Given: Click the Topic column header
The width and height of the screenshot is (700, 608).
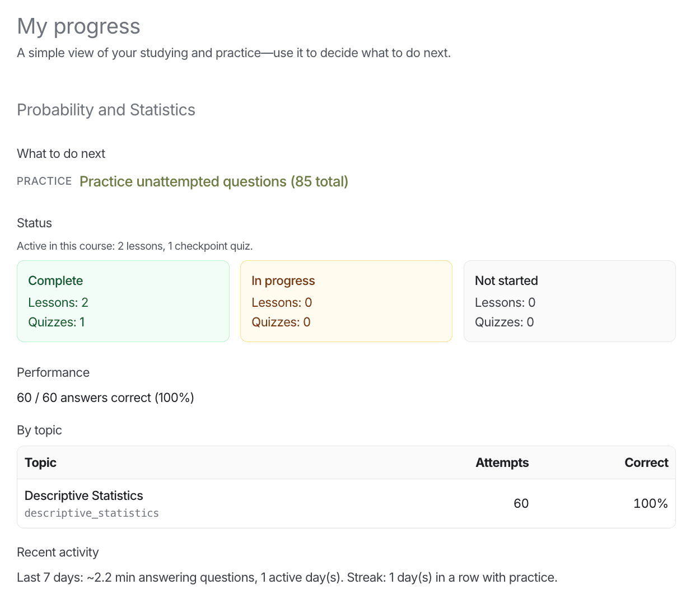Looking at the screenshot, I should 40,462.
